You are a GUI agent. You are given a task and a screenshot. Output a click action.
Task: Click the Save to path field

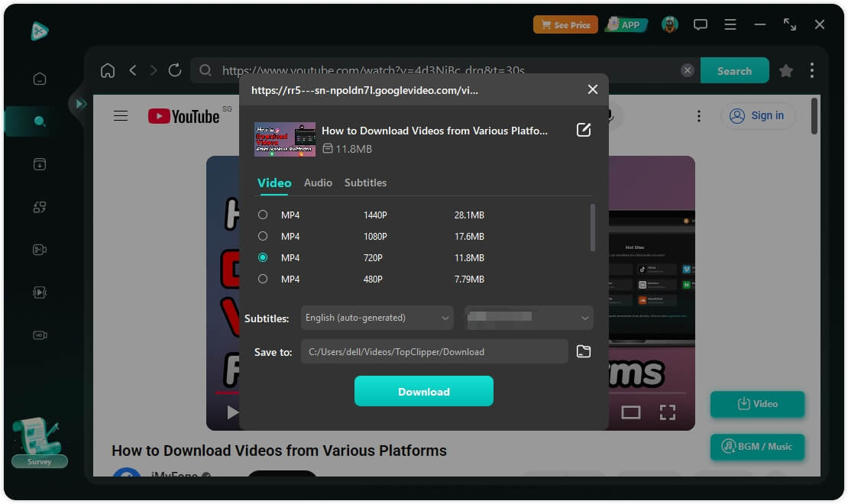tap(434, 352)
